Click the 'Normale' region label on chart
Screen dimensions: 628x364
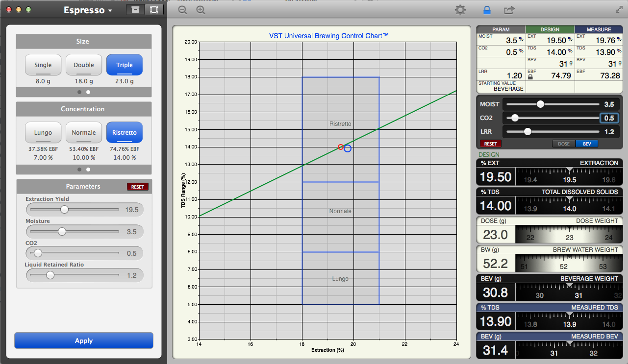tap(340, 211)
